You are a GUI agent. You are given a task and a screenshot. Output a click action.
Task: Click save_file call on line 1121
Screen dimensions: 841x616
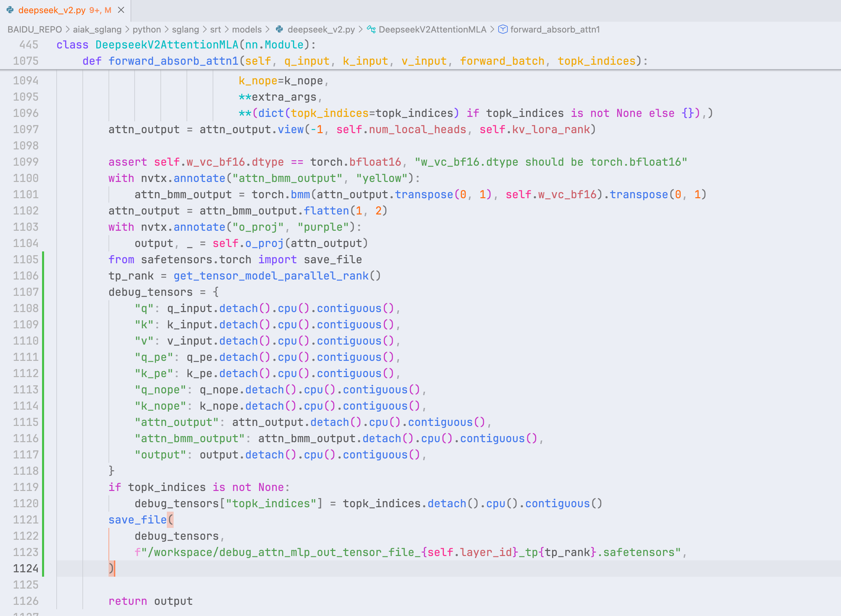click(137, 520)
